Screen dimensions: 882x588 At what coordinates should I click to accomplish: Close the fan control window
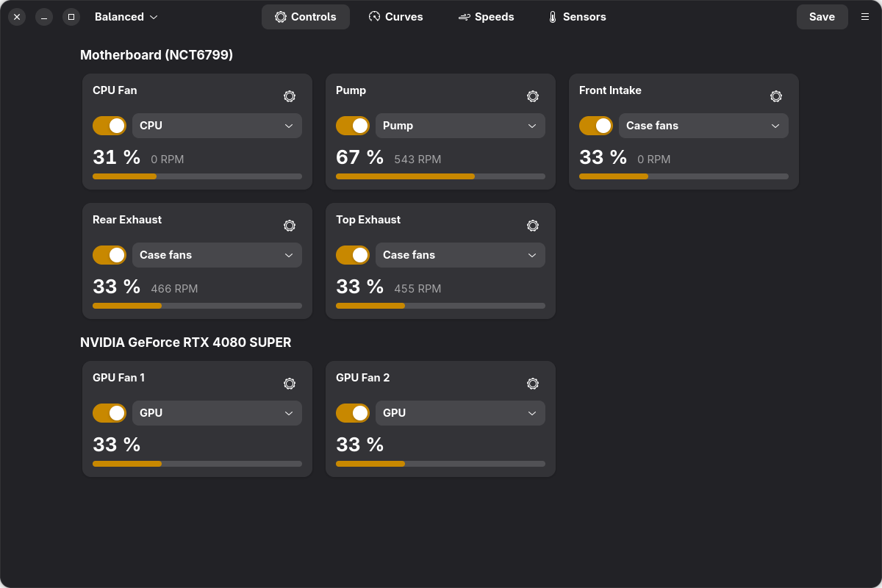(x=17, y=17)
